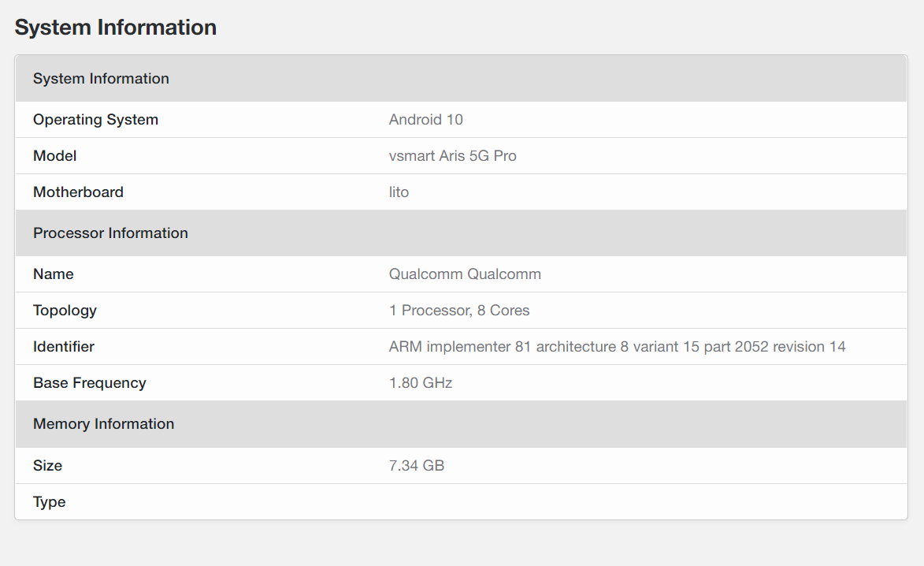Viewport: 924px width, 566px height.
Task: Click the 7.34 GB memory size value
Action: (x=416, y=466)
